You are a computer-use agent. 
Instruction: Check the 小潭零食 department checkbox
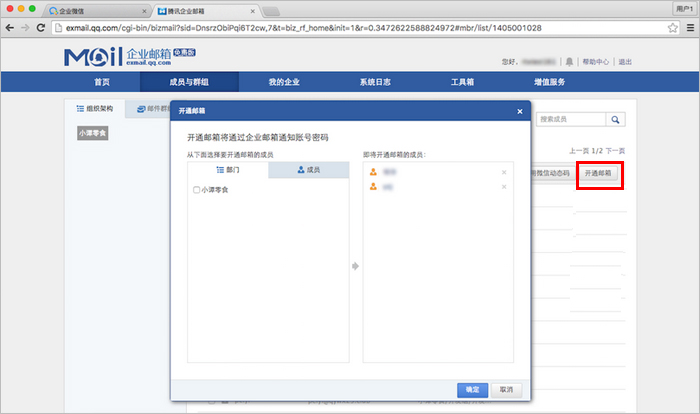pyautogui.click(x=196, y=189)
